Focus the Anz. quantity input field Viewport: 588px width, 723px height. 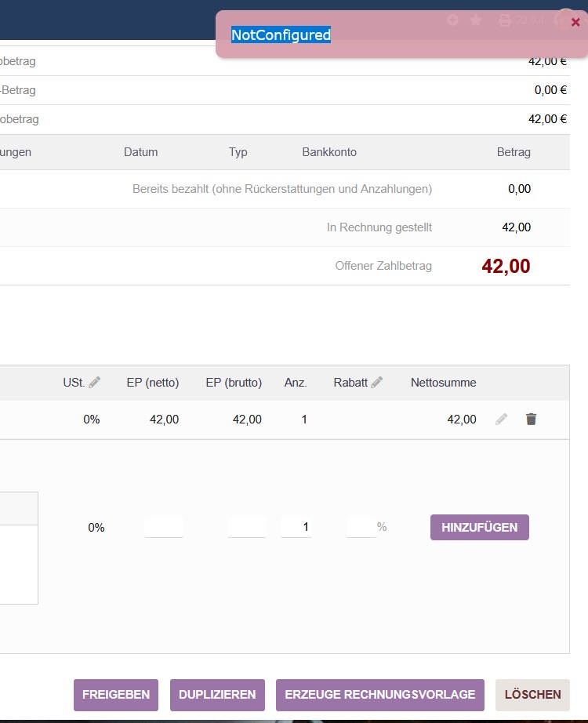click(x=296, y=528)
